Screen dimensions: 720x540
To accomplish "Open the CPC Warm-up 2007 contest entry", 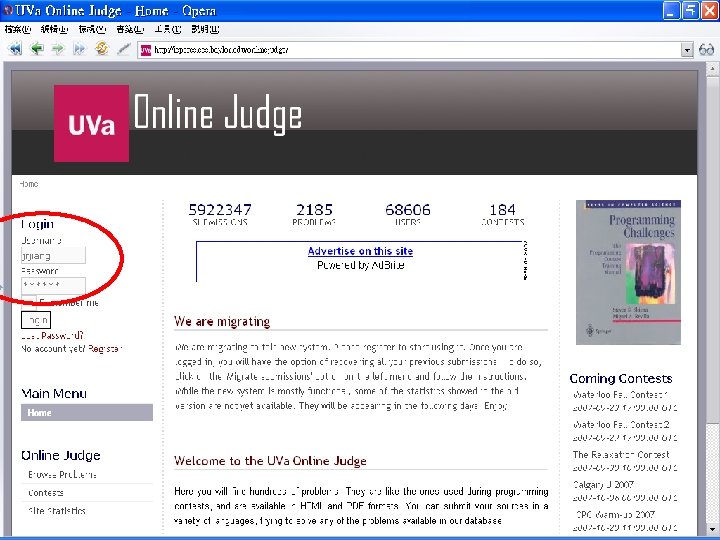I will point(615,515).
